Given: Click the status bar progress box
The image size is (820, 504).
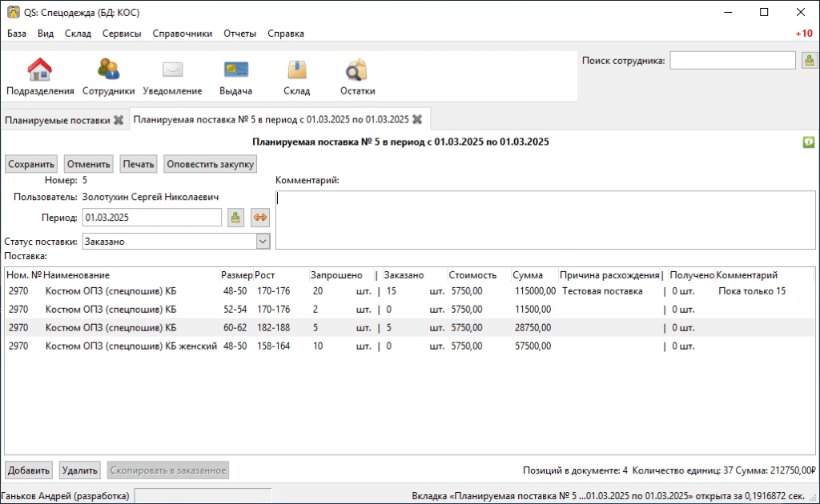Looking at the screenshot, I should click(203, 496).
